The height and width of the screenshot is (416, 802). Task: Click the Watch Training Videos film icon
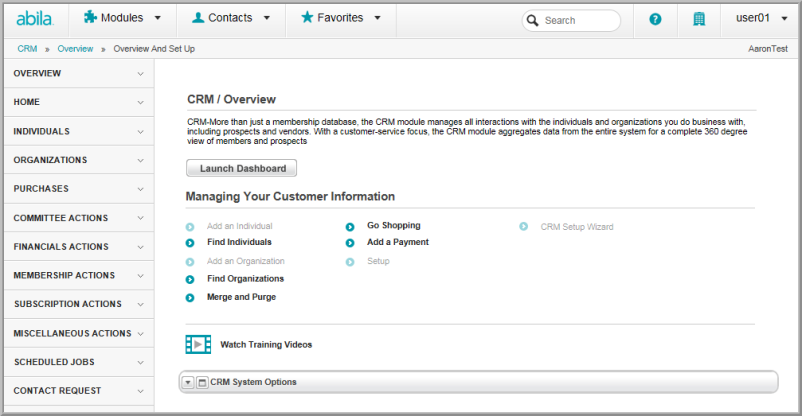pyautogui.click(x=198, y=344)
